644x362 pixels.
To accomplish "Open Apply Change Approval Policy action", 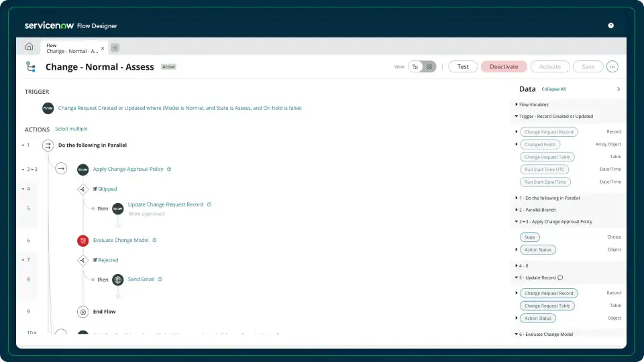I will (x=128, y=169).
